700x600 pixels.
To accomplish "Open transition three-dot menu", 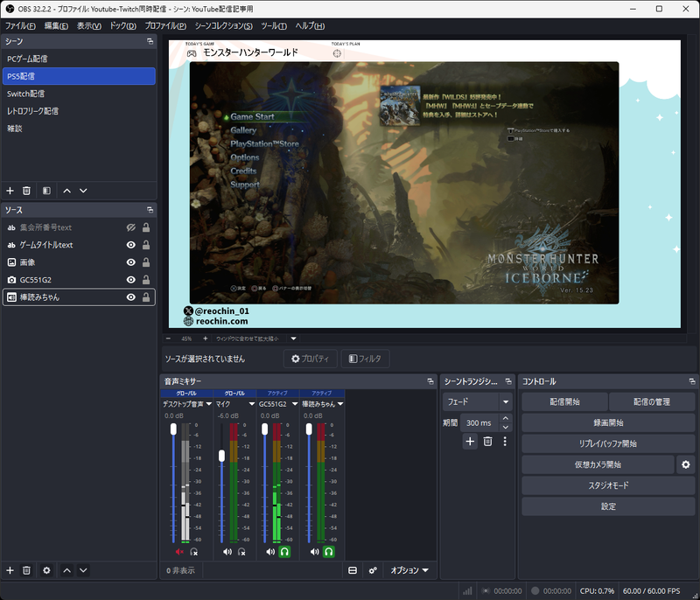I will tap(505, 441).
